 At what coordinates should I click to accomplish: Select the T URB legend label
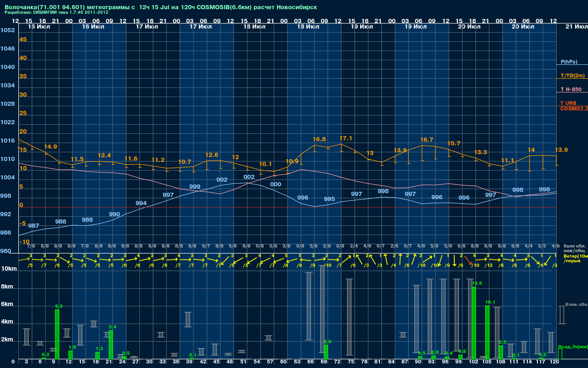(x=568, y=103)
